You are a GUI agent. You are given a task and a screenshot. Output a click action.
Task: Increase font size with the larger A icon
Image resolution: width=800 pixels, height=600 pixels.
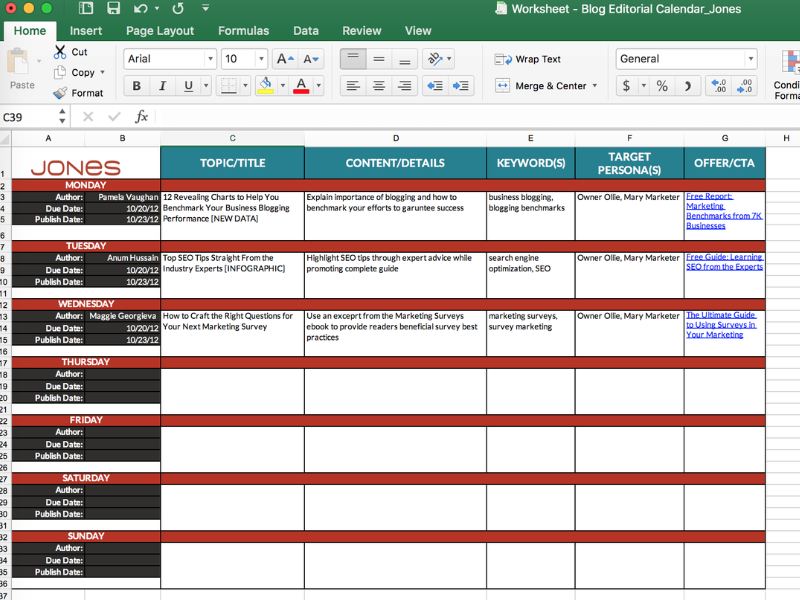[x=285, y=59]
